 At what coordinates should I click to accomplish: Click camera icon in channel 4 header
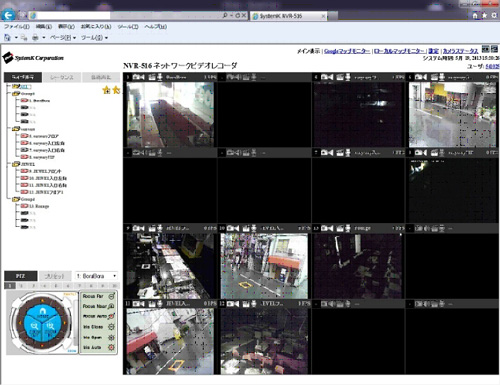click(x=327, y=77)
